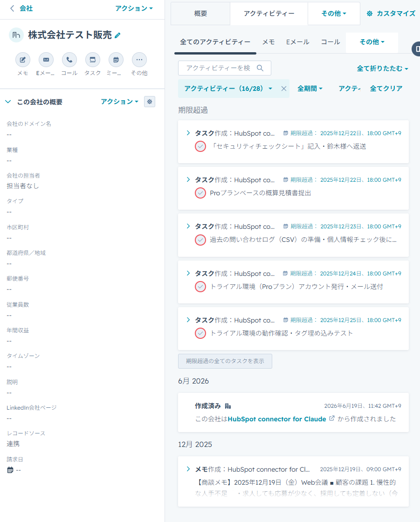The width and height of the screenshot is (420, 522).
Task: Select the アクティビティー tab
Action: tap(269, 14)
